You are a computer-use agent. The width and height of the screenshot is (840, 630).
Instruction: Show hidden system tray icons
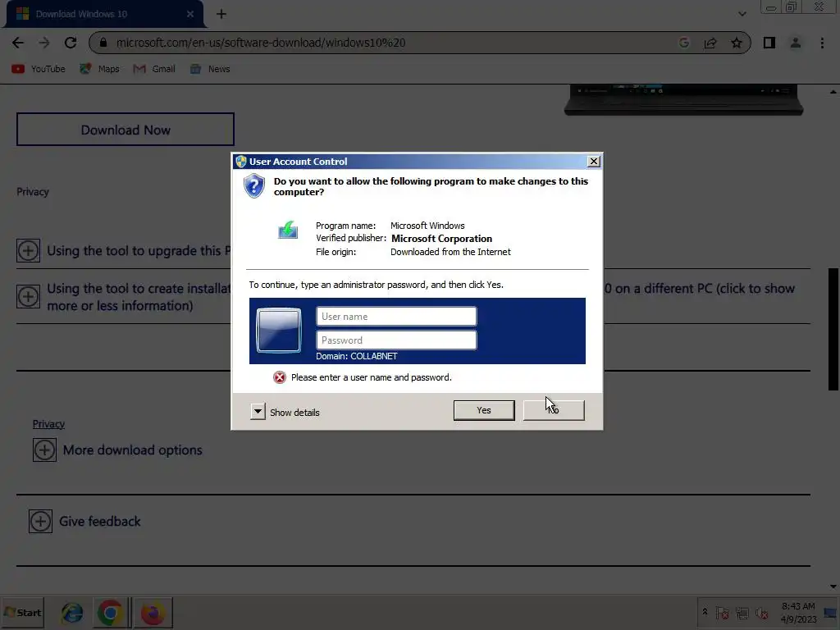click(x=705, y=612)
